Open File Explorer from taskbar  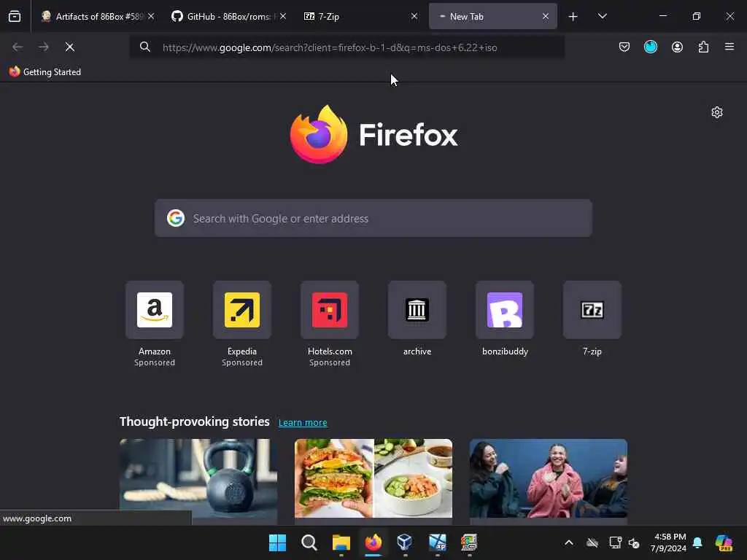(341, 542)
